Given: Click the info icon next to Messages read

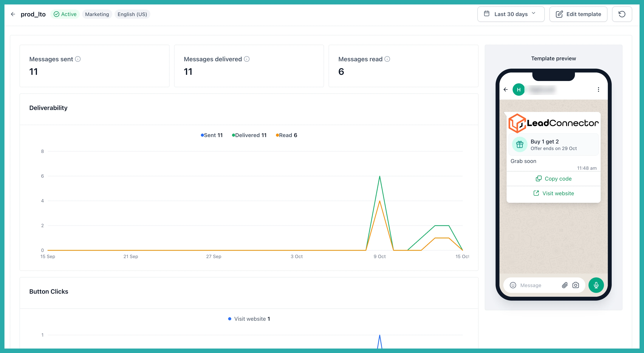Looking at the screenshot, I should tap(387, 59).
